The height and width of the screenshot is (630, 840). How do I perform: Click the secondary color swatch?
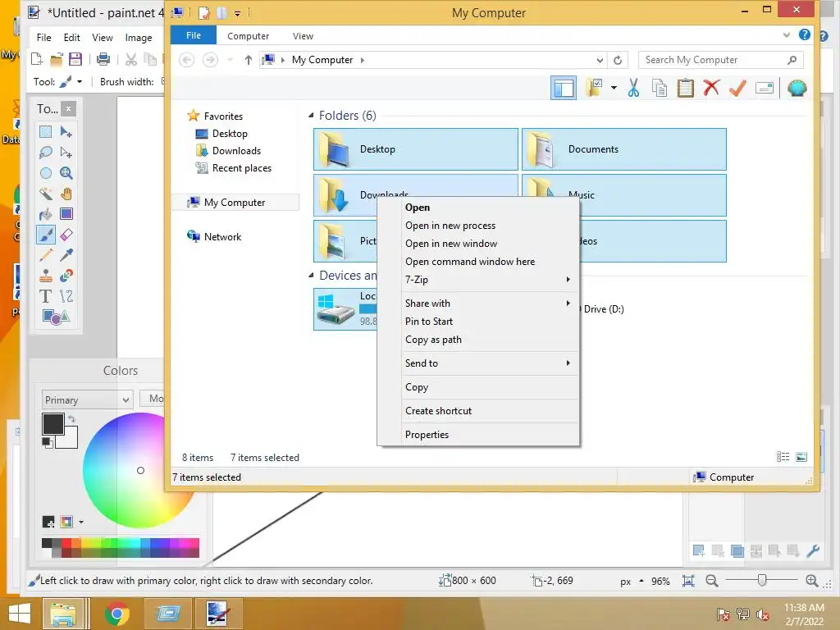pos(70,440)
